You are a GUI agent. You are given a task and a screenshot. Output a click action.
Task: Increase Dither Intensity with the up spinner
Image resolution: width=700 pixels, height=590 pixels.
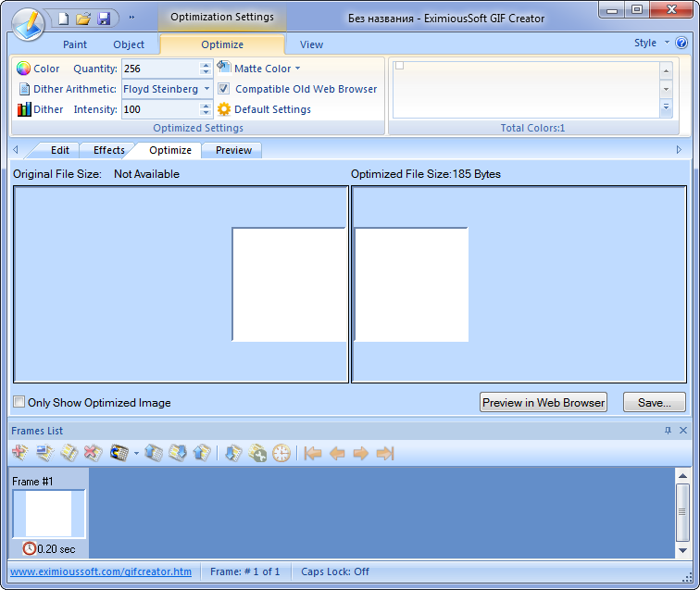point(206,106)
